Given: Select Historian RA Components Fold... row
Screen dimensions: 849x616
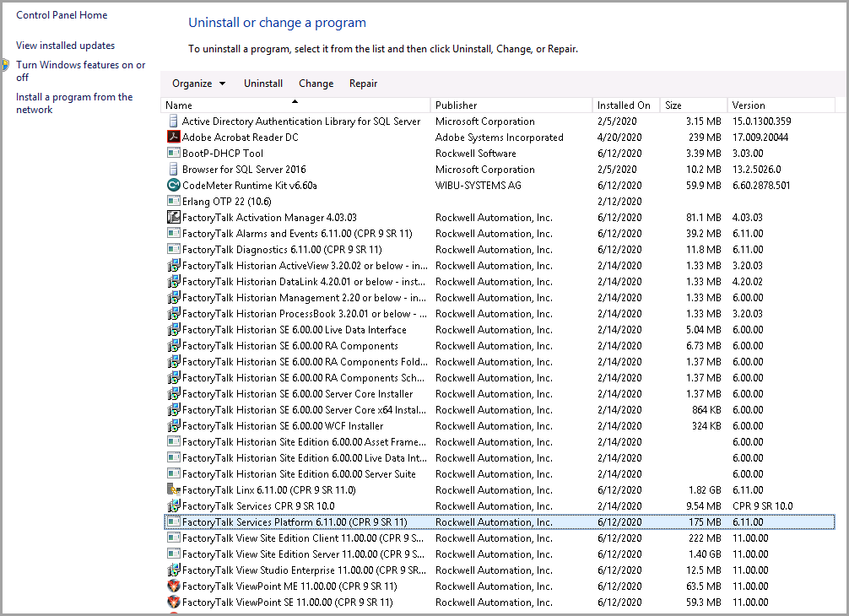Looking at the screenshot, I should tap(499, 362).
